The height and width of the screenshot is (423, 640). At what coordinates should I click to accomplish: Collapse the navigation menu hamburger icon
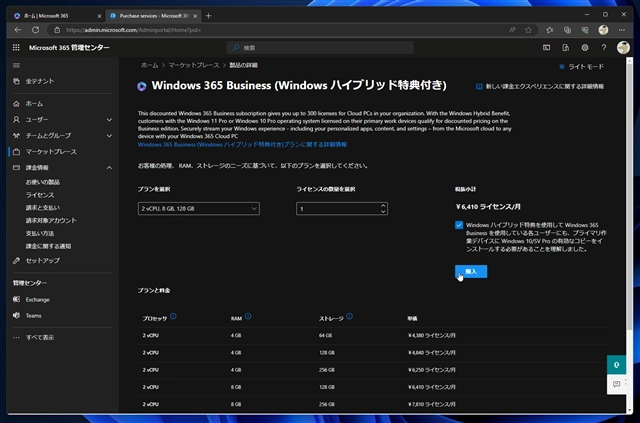16,65
